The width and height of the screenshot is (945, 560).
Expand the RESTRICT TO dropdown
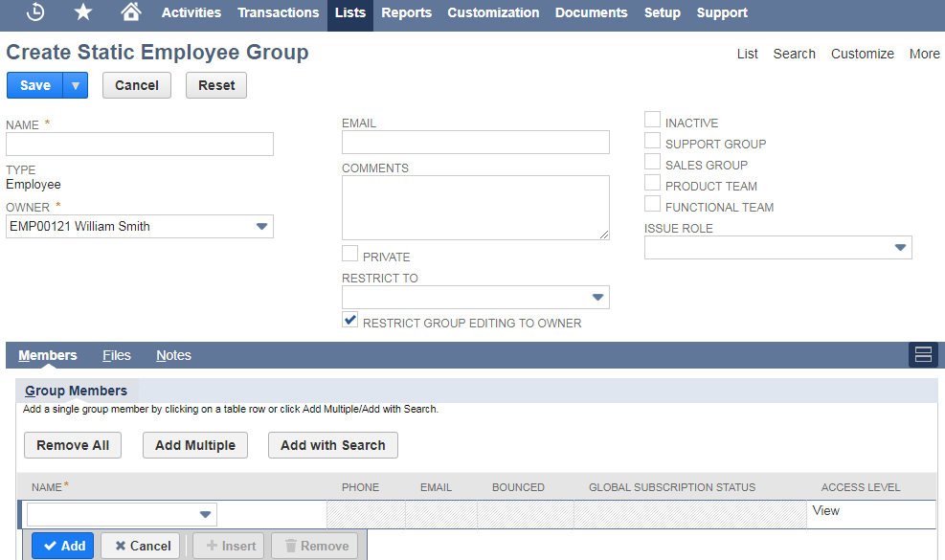point(597,297)
